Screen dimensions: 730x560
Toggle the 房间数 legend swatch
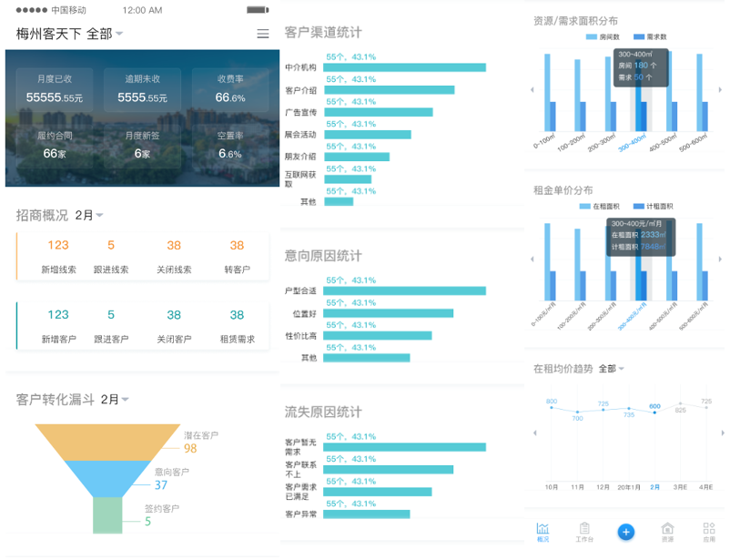[592, 36]
